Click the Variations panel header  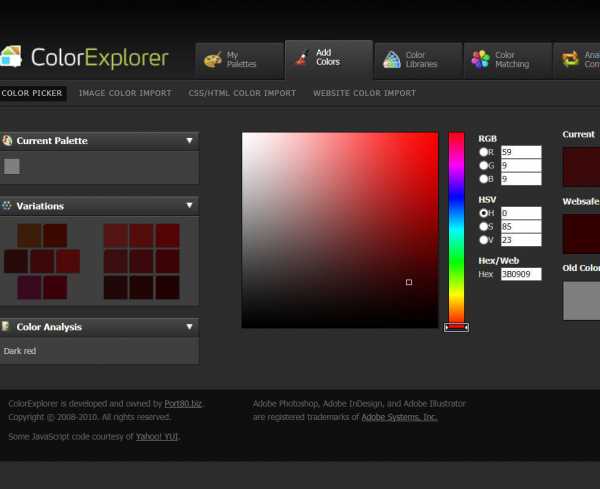point(99,206)
